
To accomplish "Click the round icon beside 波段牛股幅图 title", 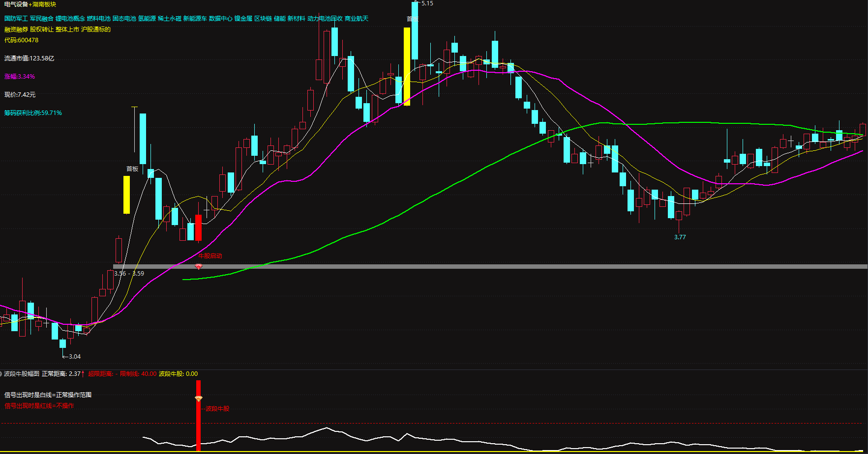I will coord(1,374).
